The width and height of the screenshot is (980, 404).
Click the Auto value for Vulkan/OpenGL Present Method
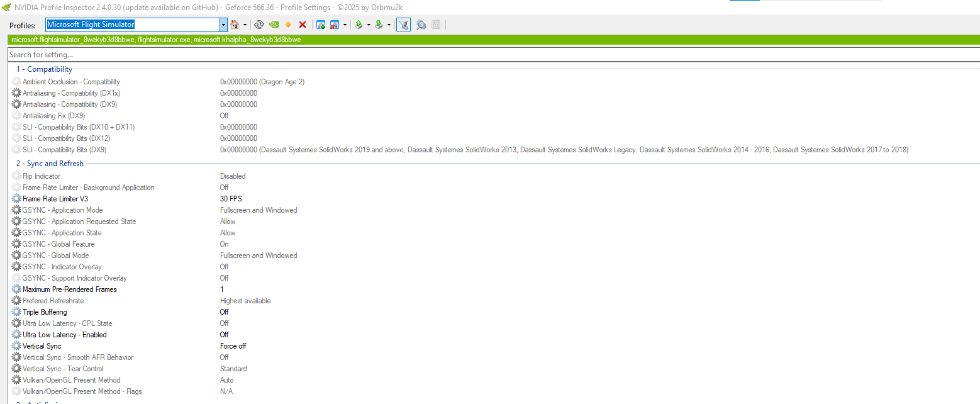point(227,380)
